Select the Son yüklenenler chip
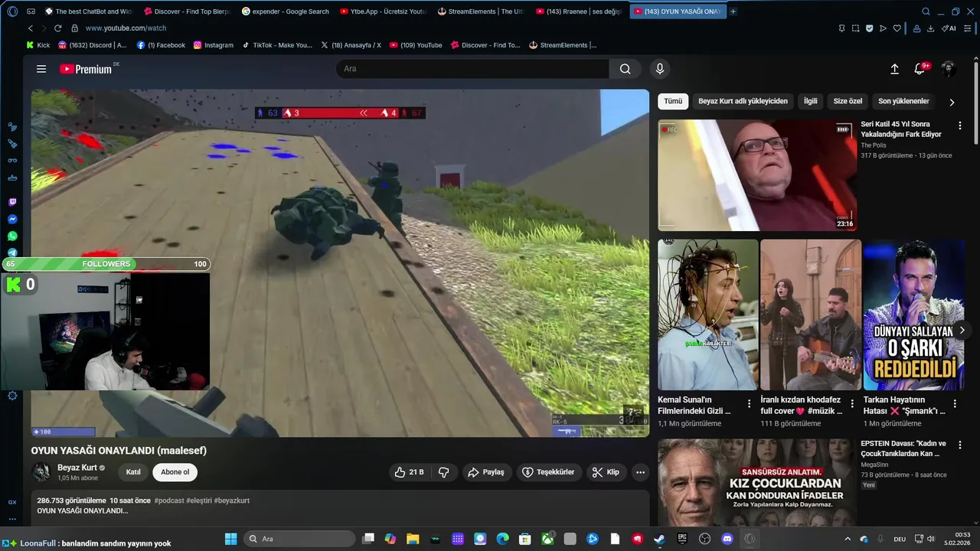Screen dimensions: 980x551 pyautogui.click(x=903, y=101)
